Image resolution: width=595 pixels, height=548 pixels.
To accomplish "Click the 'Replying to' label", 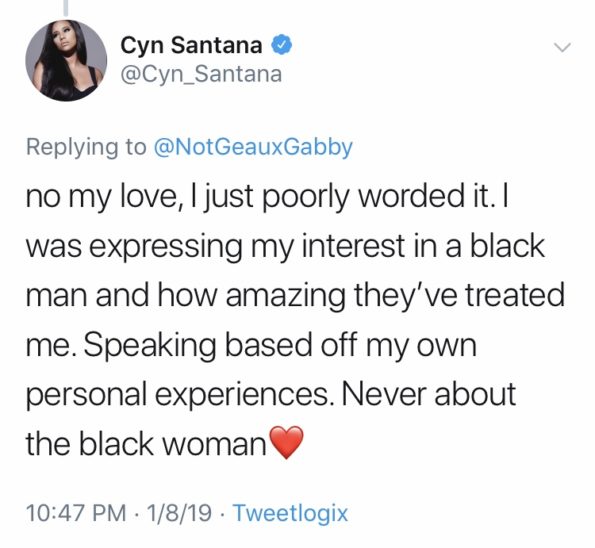I will point(86,148).
